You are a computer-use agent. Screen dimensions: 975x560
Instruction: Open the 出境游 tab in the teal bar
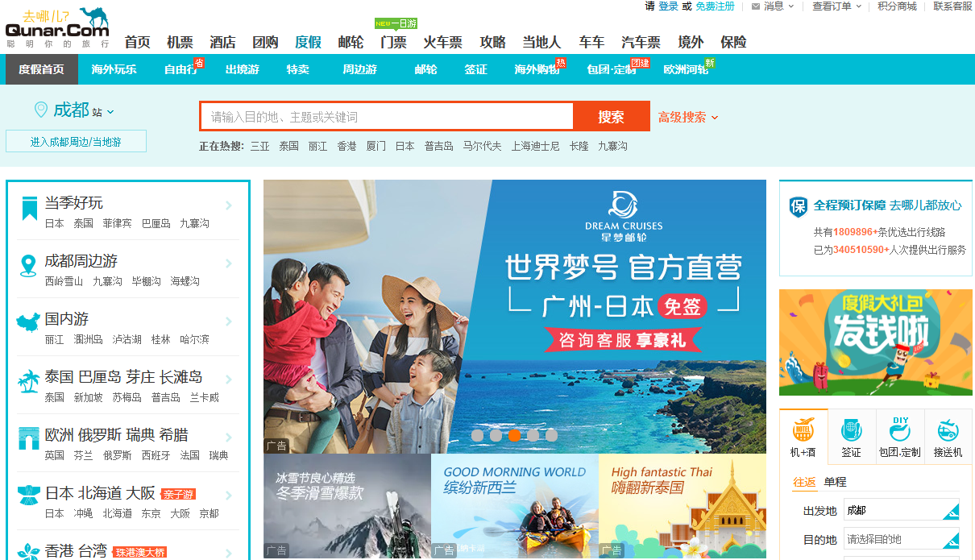242,69
